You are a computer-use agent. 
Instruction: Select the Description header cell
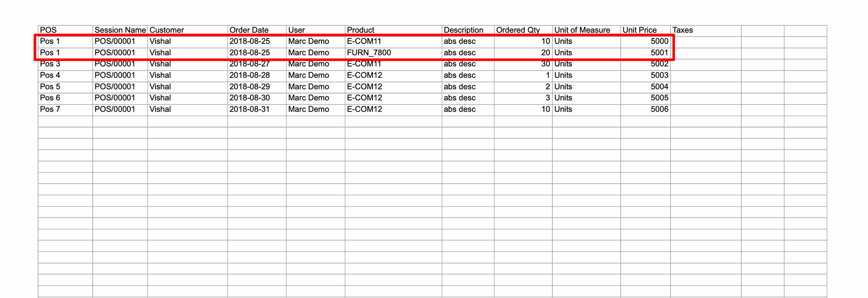click(468, 30)
